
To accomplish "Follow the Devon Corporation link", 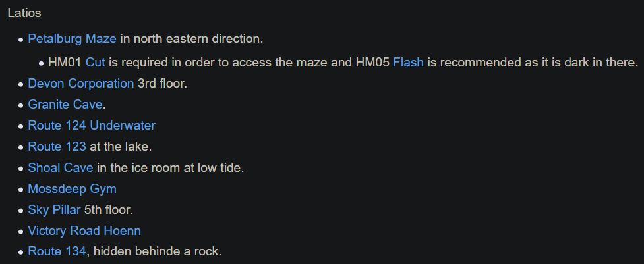I will click(x=80, y=84).
